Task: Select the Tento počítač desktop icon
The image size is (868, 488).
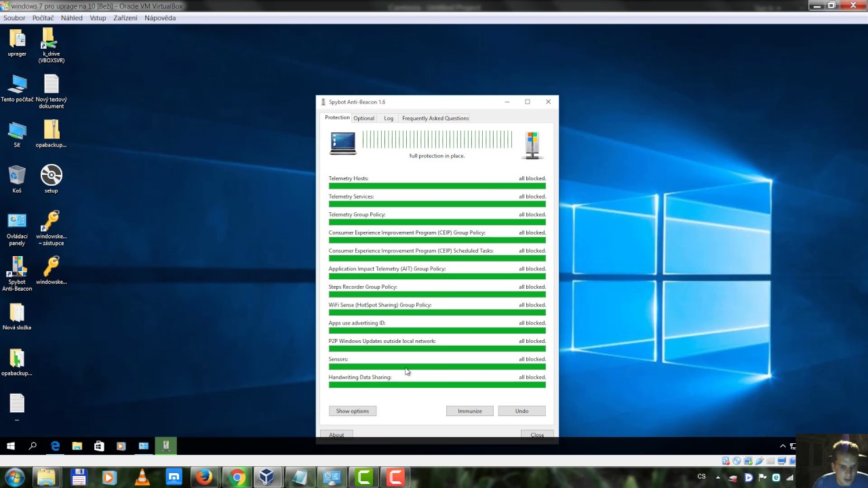Action: [17, 88]
